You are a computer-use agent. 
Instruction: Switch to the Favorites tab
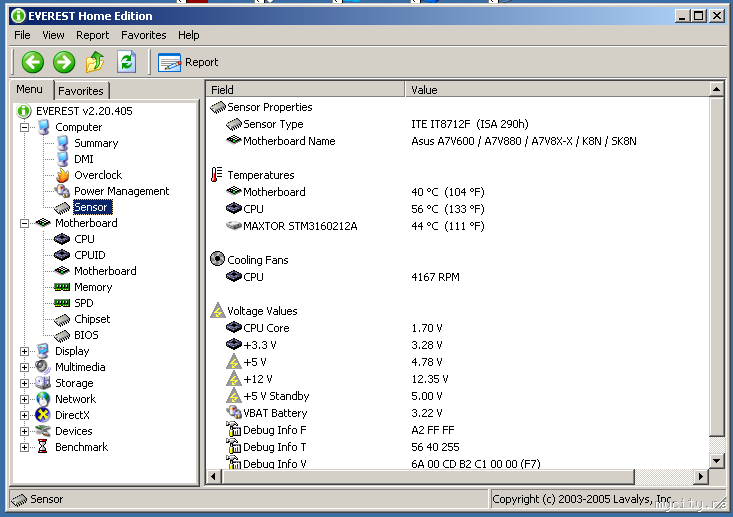pyautogui.click(x=81, y=91)
